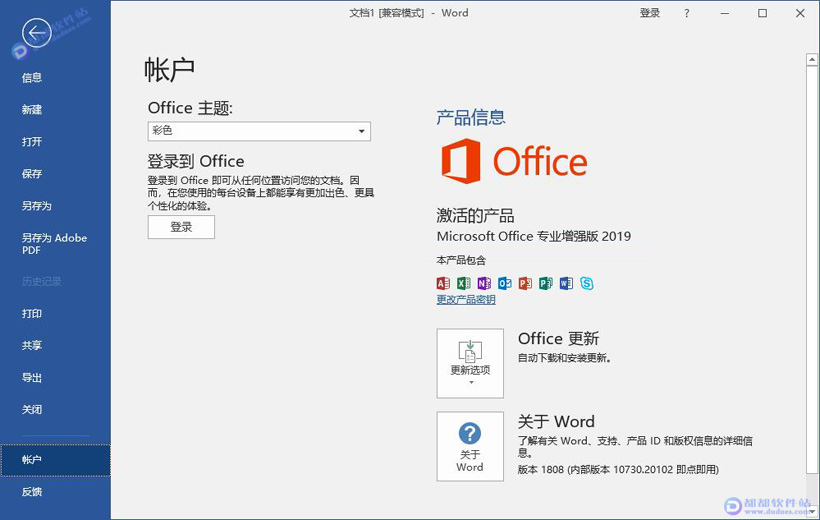Open the 信息 menu item

(32, 78)
